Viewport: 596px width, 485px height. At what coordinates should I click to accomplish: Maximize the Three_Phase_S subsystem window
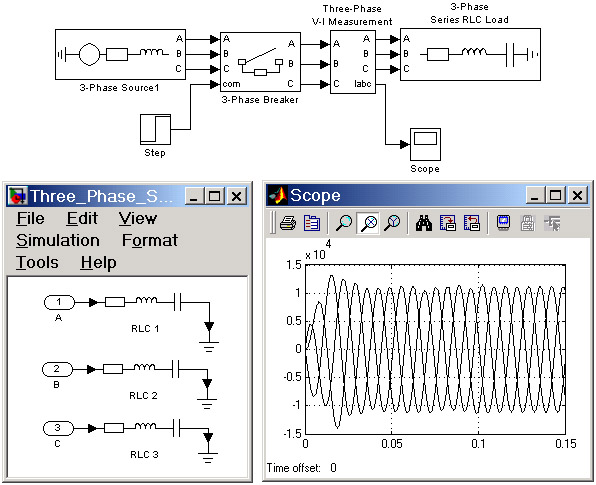pos(215,196)
